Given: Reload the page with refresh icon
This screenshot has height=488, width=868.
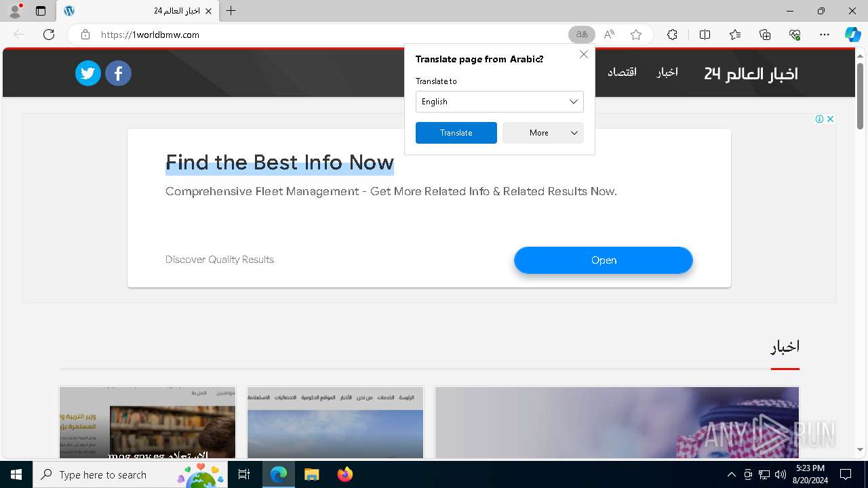Looking at the screenshot, I should pyautogui.click(x=49, y=35).
